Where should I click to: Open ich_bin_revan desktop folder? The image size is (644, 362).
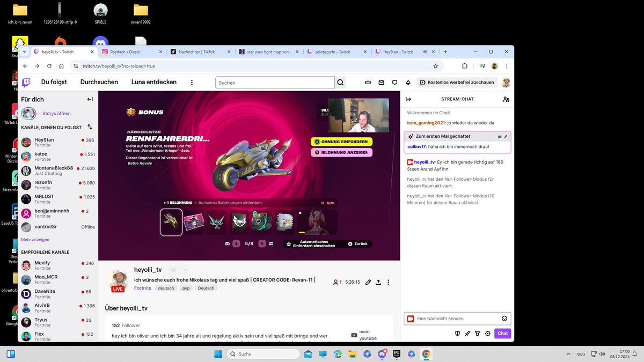point(20,14)
